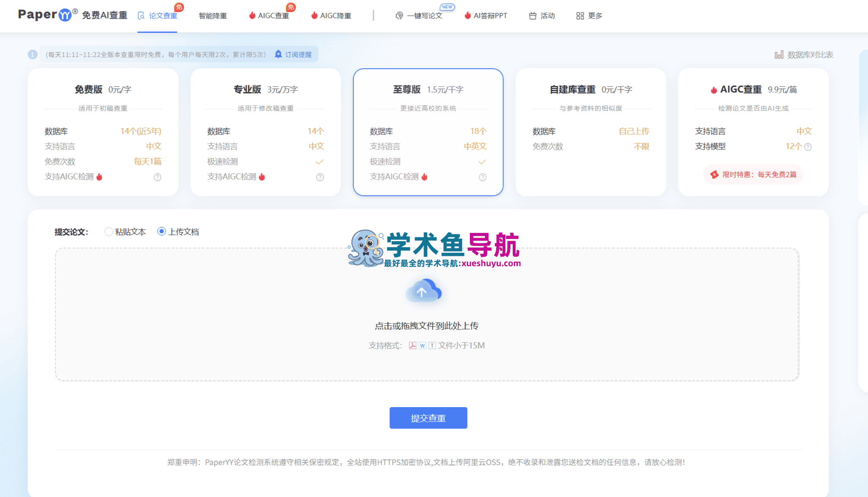This screenshot has height=497, width=868.
Task: Click 限时特惠 每天免费2篇 promo button
Action: tap(754, 175)
